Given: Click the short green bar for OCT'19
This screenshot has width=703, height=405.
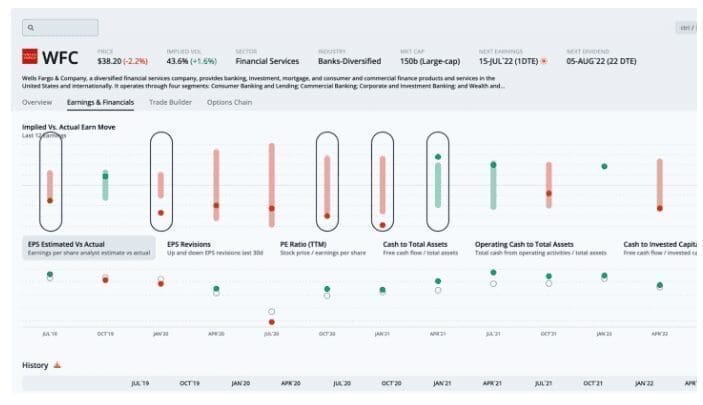Looking at the screenshot, I should (105, 185).
